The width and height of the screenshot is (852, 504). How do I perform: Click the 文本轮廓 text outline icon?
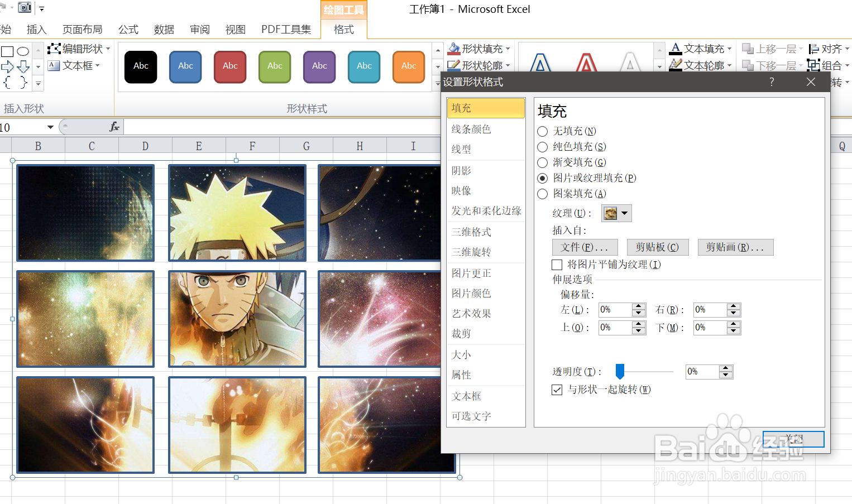(x=676, y=65)
